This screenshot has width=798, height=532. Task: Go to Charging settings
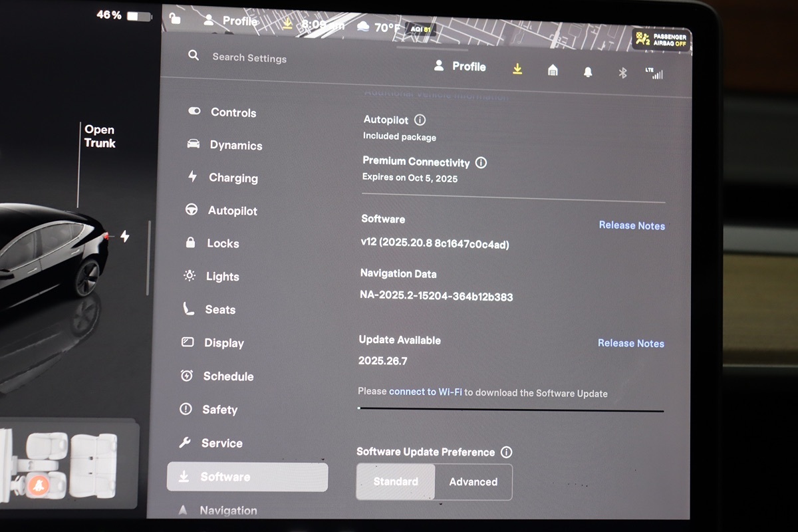tap(233, 178)
